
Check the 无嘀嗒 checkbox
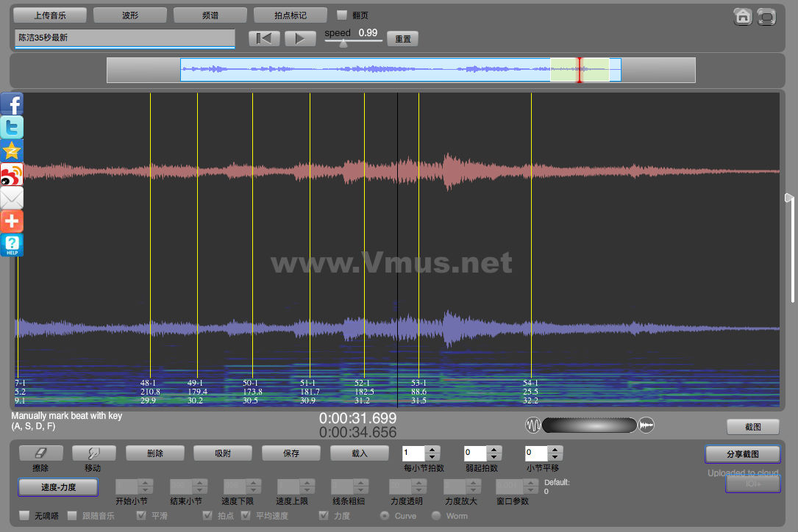[x=24, y=516]
